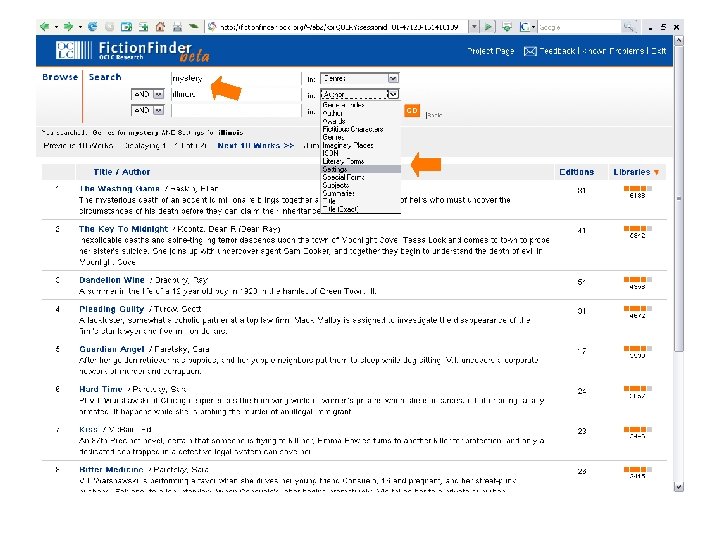Click the green go arrow beside the address bar
Screen dimensions: 720x540
click(489, 27)
